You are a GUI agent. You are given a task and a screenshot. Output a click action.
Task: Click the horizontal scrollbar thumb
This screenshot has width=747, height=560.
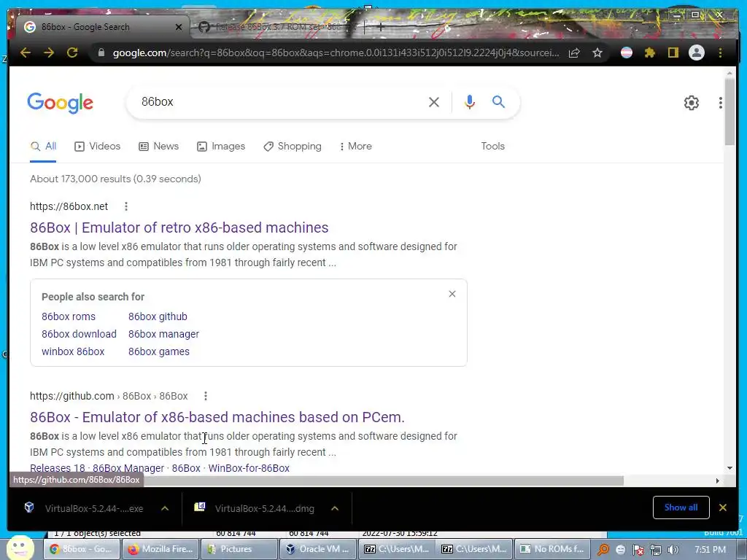coord(384,481)
